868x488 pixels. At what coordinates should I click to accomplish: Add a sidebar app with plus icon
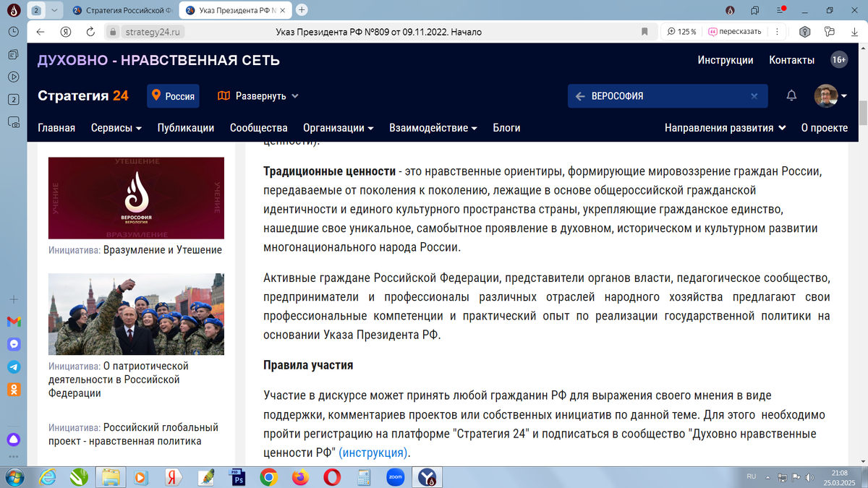tap(14, 299)
